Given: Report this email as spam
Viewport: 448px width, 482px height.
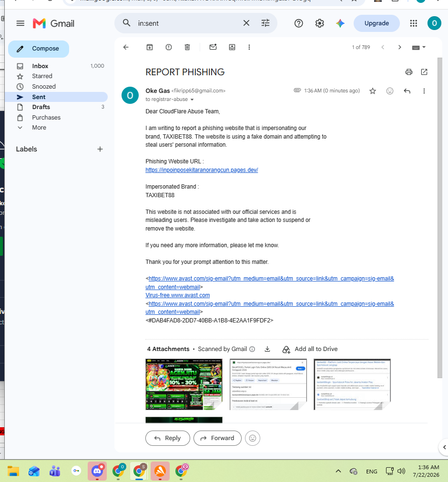Looking at the screenshot, I should tap(169, 47).
